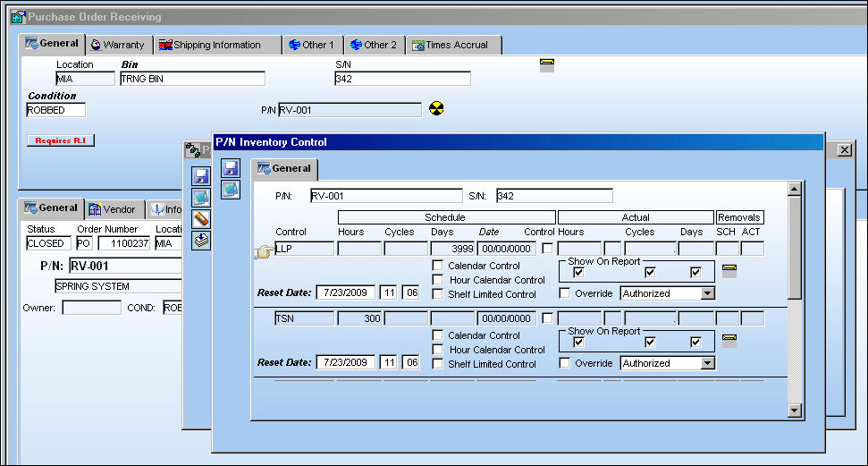Click the second toolbar icon below the save icon in P/N Inventory Control
868x466 pixels.
click(x=231, y=190)
